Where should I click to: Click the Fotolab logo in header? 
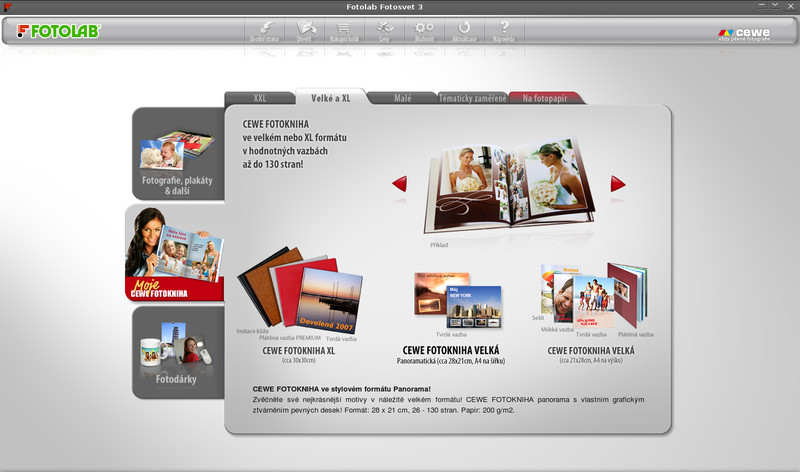point(59,31)
